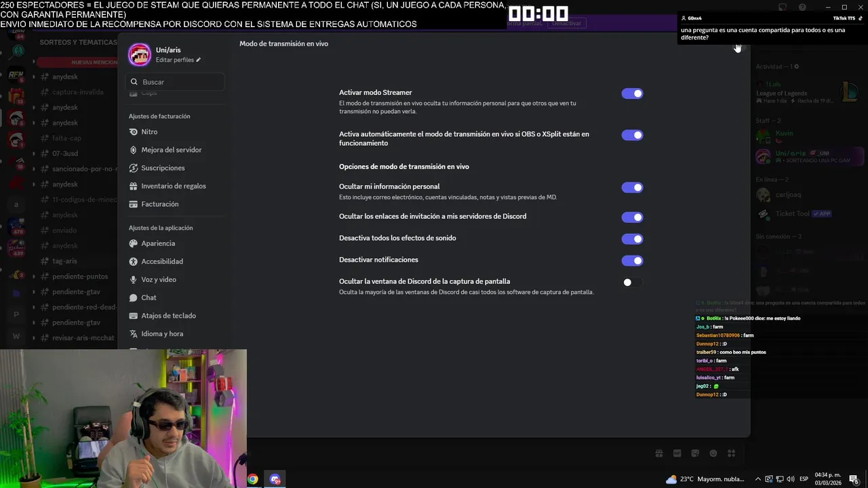This screenshot has width=868, height=488.
Task: Open the GIF picker in chat bar
Action: point(677,453)
